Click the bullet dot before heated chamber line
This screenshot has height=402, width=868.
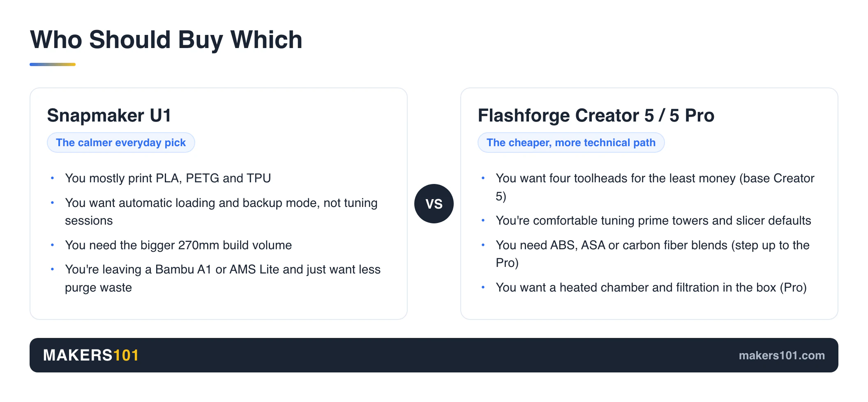(x=483, y=287)
